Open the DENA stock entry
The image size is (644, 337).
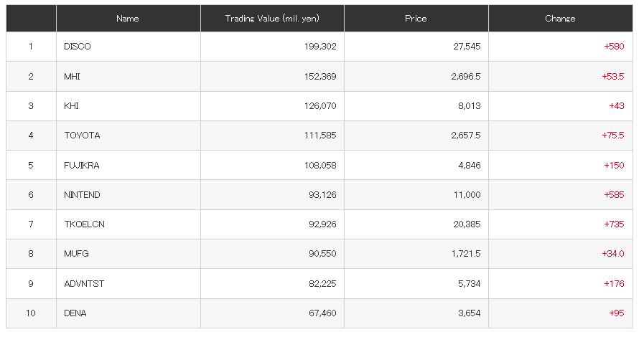coord(75,313)
